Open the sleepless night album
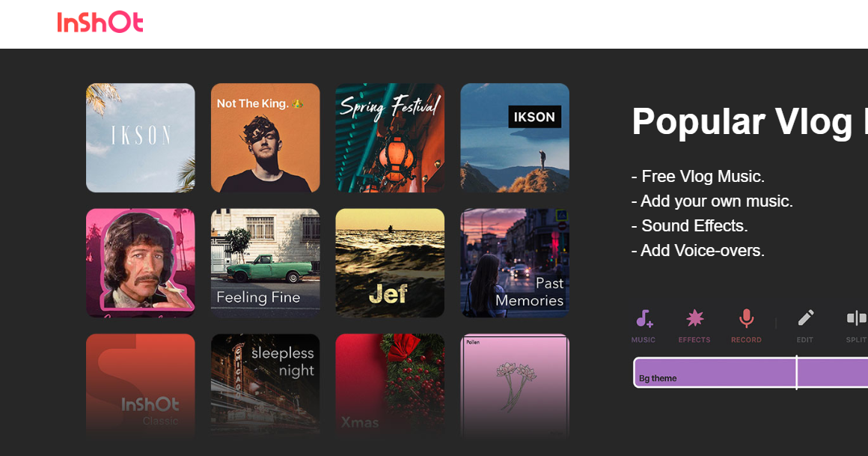 click(265, 385)
